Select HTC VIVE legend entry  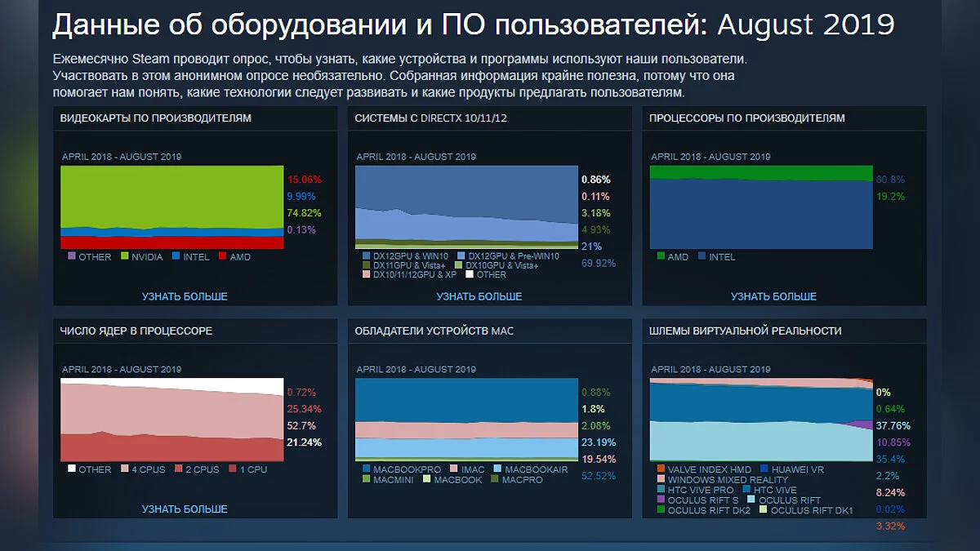(x=770, y=490)
